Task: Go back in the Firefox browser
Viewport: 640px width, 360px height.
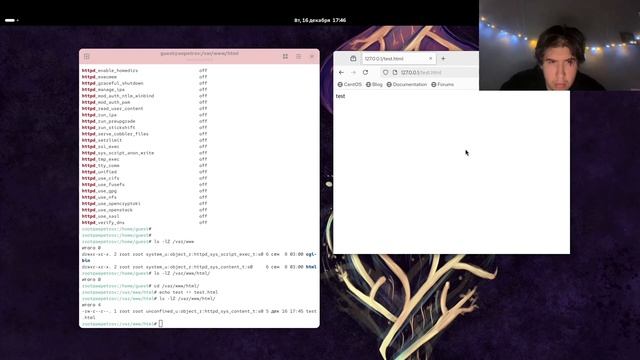Action: pos(341,72)
